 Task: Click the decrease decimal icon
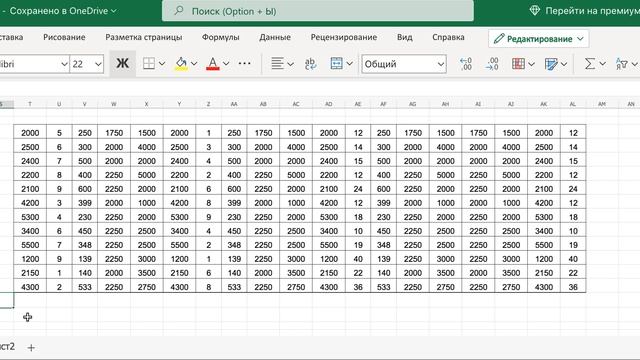[x=492, y=64]
